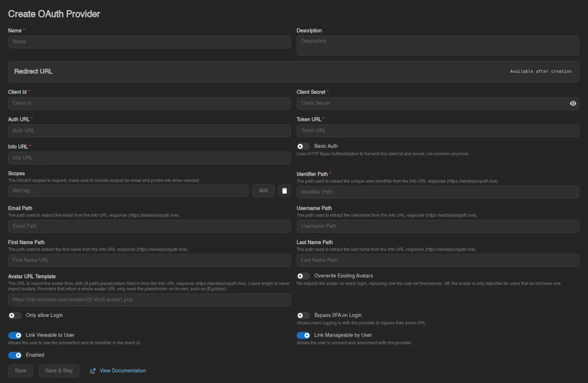The width and height of the screenshot is (588, 383).
Task: Click the Save button
Action: tap(21, 371)
